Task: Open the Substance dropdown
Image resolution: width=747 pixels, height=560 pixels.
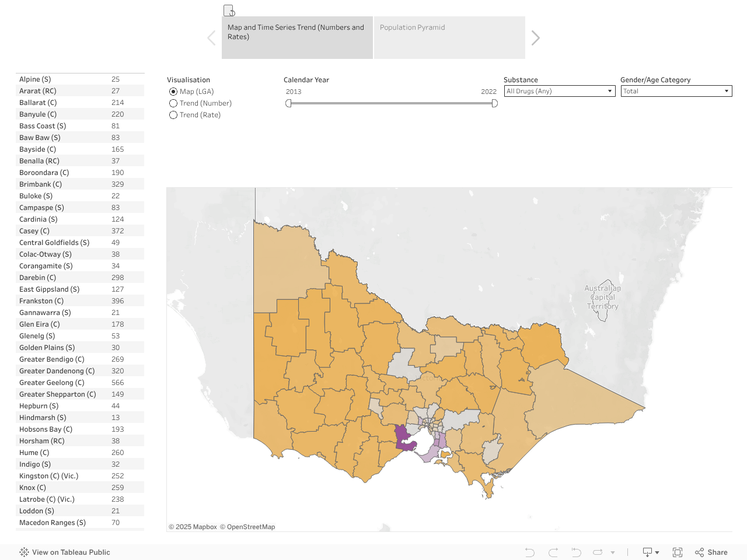Action: click(x=559, y=91)
